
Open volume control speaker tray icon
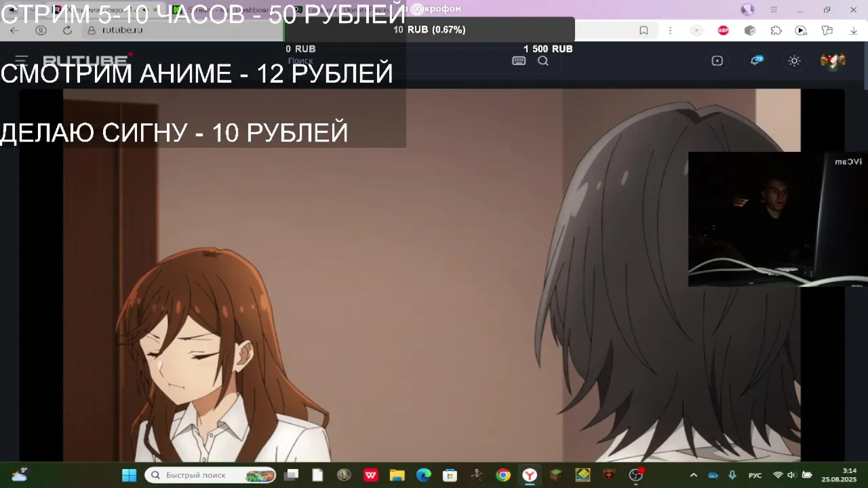pyautogui.click(x=791, y=475)
